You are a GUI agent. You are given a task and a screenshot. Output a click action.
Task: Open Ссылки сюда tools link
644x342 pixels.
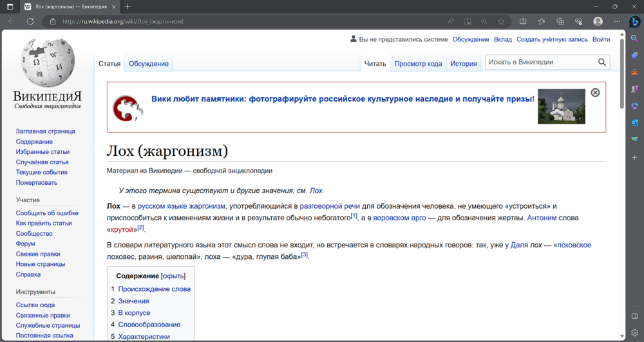(x=35, y=305)
